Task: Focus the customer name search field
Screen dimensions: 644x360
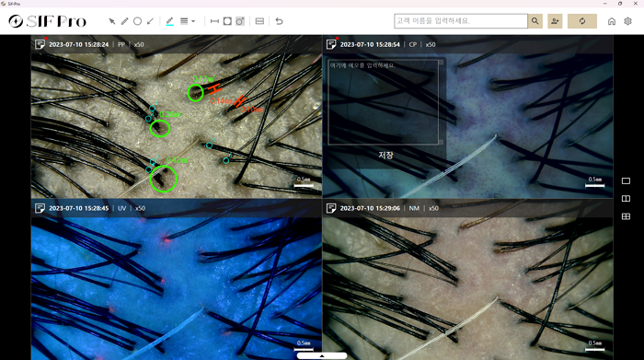Action: point(461,21)
